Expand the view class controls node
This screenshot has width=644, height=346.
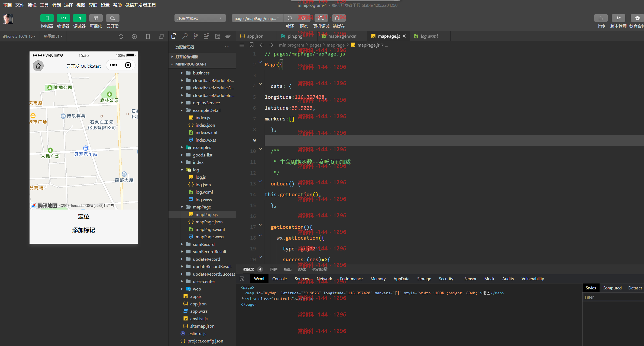click(243, 298)
